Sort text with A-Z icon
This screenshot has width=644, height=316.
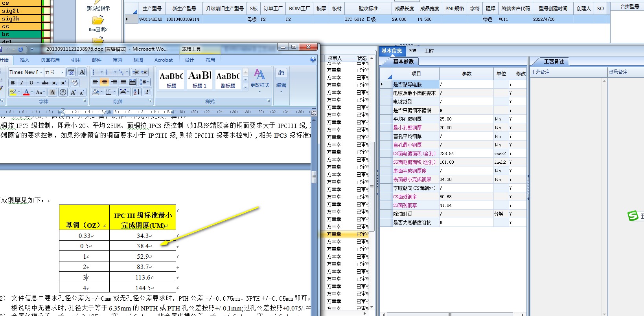pos(136,92)
